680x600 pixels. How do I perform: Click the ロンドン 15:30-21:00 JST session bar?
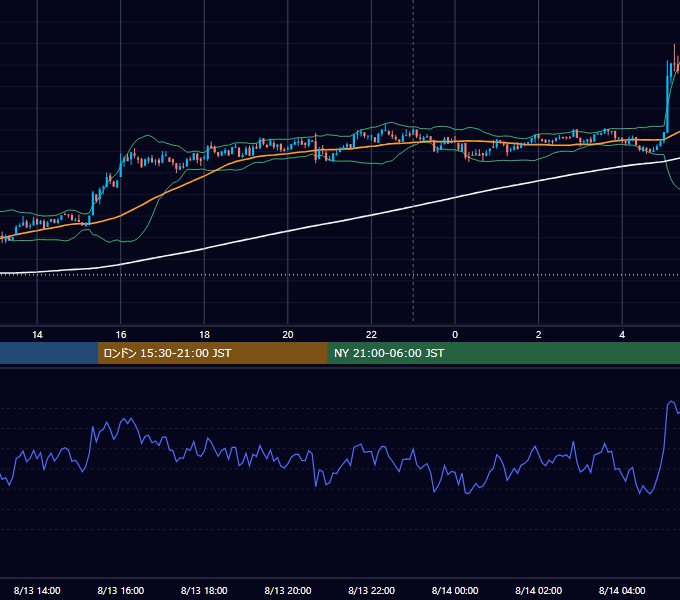click(x=212, y=353)
